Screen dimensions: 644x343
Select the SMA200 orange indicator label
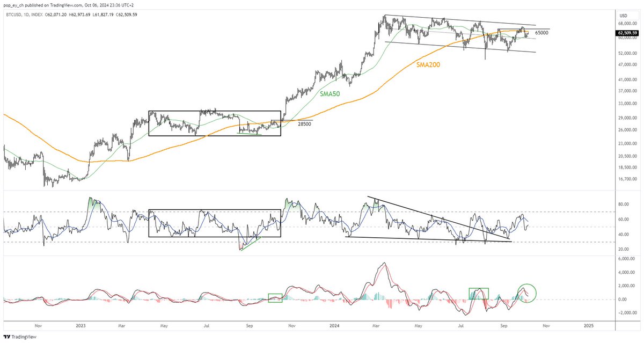coord(427,64)
